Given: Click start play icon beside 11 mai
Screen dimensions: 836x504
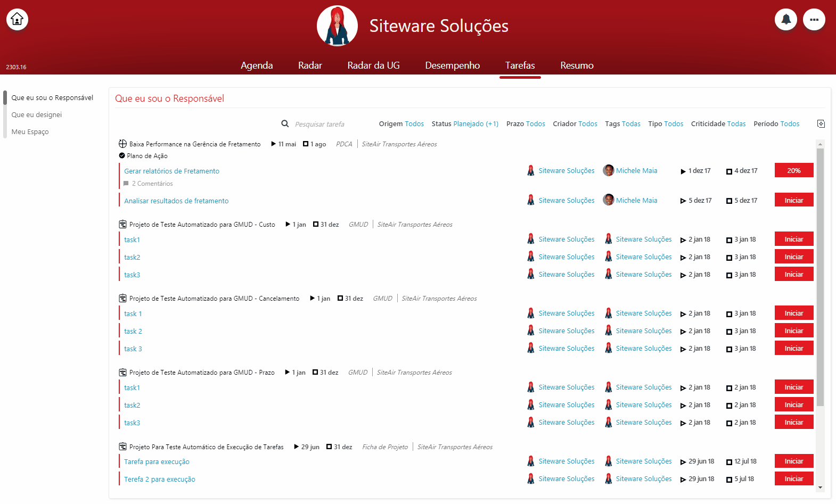Looking at the screenshot, I should coord(274,144).
